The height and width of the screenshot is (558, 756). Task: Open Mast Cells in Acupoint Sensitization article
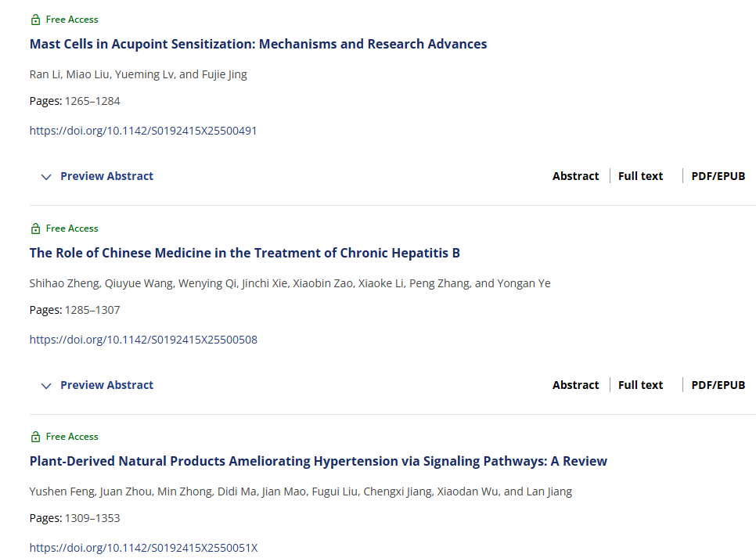tap(257, 44)
